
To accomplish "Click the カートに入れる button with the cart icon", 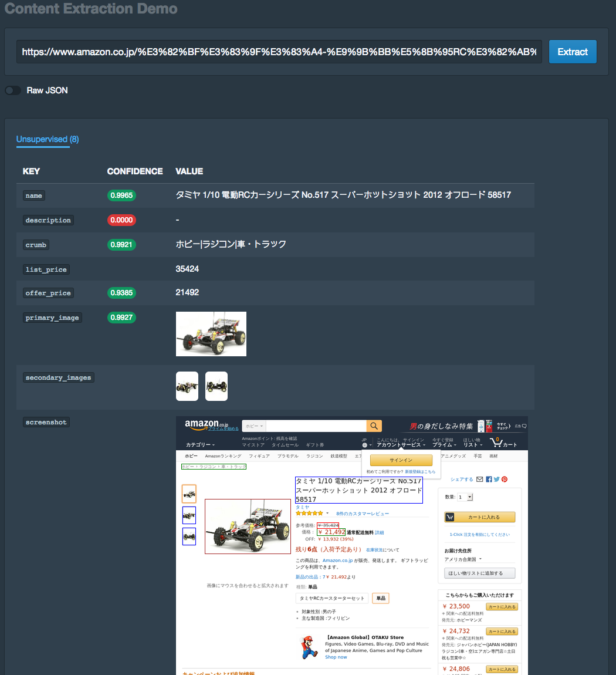I will click(x=480, y=517).
